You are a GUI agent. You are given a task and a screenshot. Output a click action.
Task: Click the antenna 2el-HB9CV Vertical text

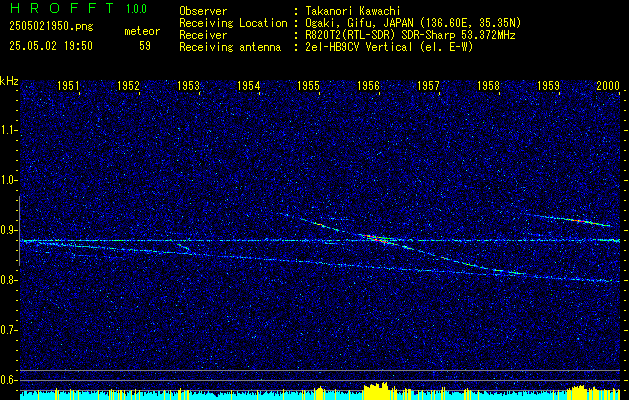pyautogui.click(x=359, y=47)
